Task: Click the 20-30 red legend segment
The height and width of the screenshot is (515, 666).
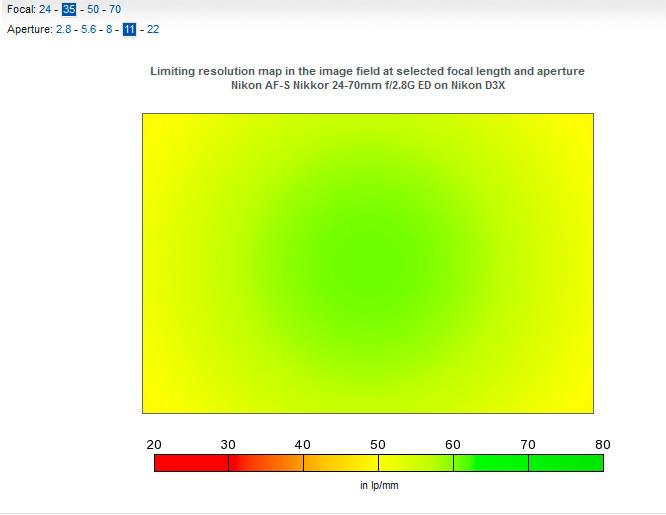Action: pyautogui.click(x=192, y=463)
